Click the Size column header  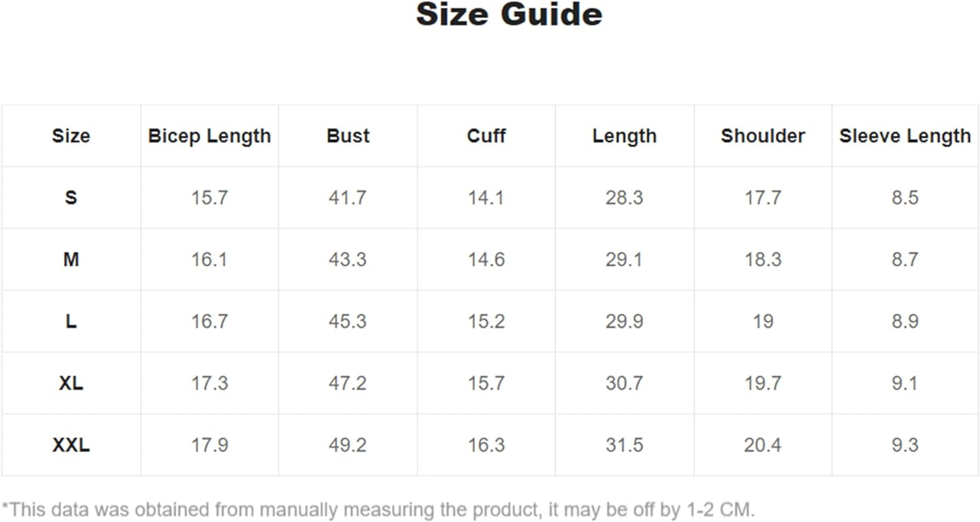tap(71, 136)
